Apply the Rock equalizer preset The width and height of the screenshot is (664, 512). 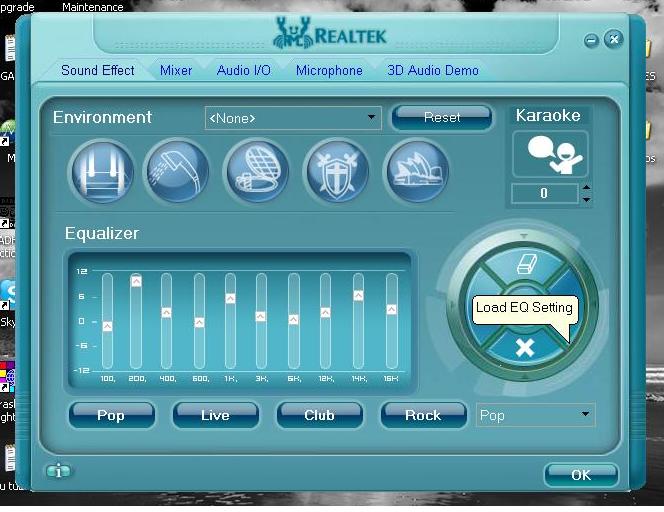pyautogui.click(x=423, y=415)
